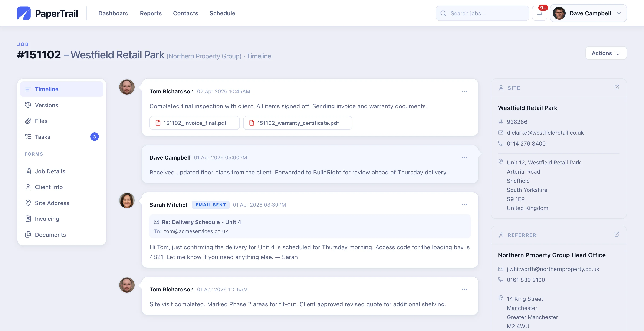Open the 151102_invoice_final.pdf attachment
Screen dimensions: 644x331
click(194, 123)
